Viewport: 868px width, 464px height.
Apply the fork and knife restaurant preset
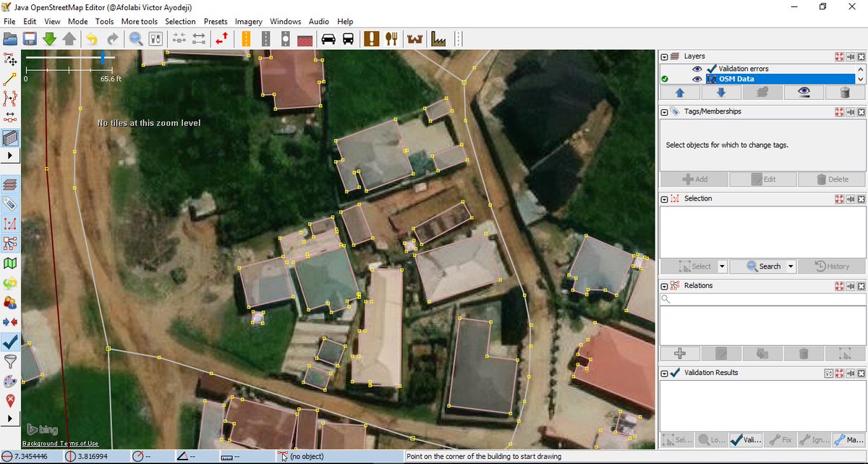[x=391, y=38]
